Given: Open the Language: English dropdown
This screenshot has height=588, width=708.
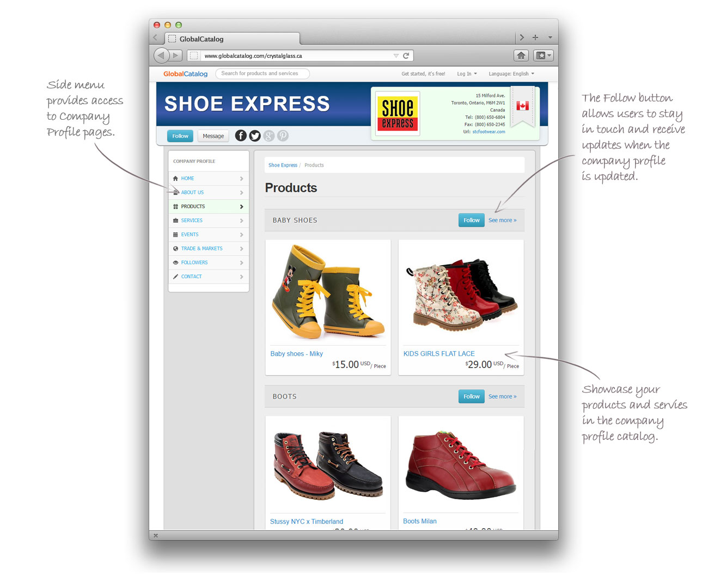Looking at the screenshot, I should [x=511, y=74].
